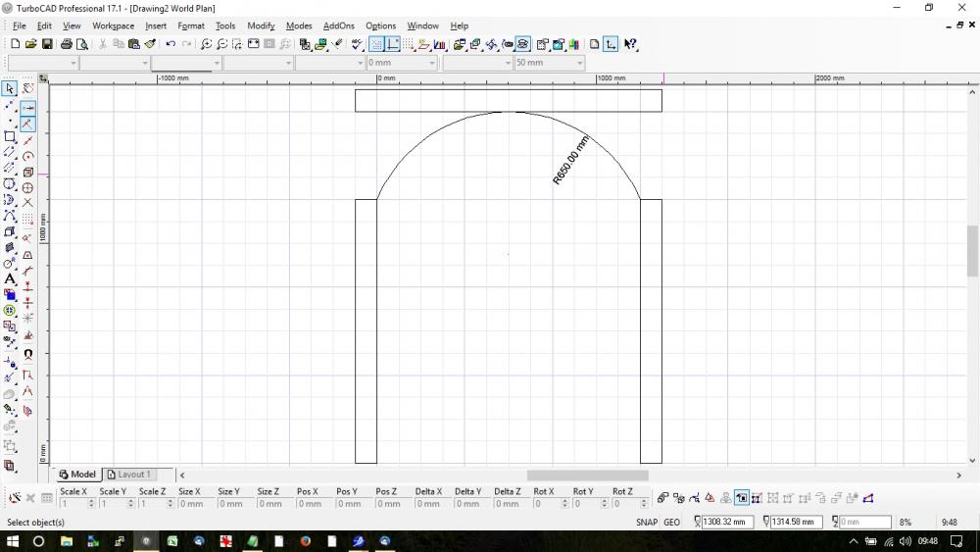Image resolution: width=980 pixels, height=552 pixels.
Task: Click the Open file folder icon
Action: coord(30,44)
